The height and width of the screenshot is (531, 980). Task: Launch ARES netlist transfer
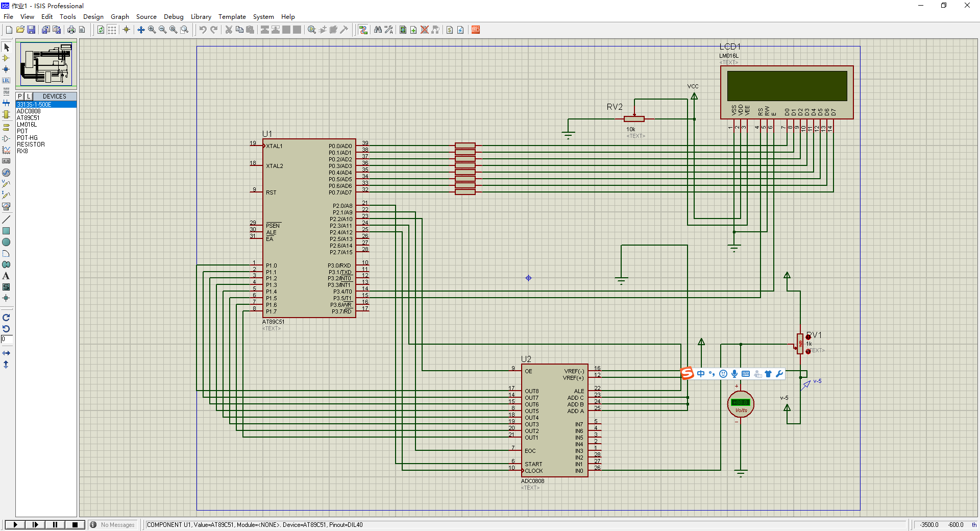point(476,30)
